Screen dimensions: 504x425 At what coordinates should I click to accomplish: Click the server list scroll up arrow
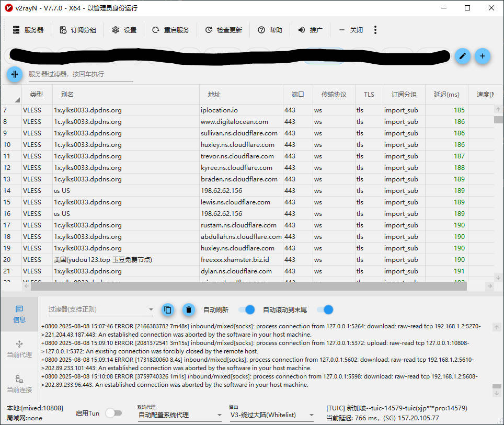click(x=498, y=109)
